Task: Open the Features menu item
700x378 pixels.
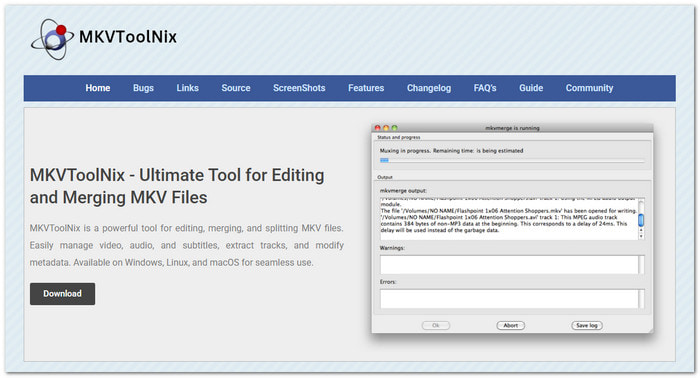Action: [366, 88]
